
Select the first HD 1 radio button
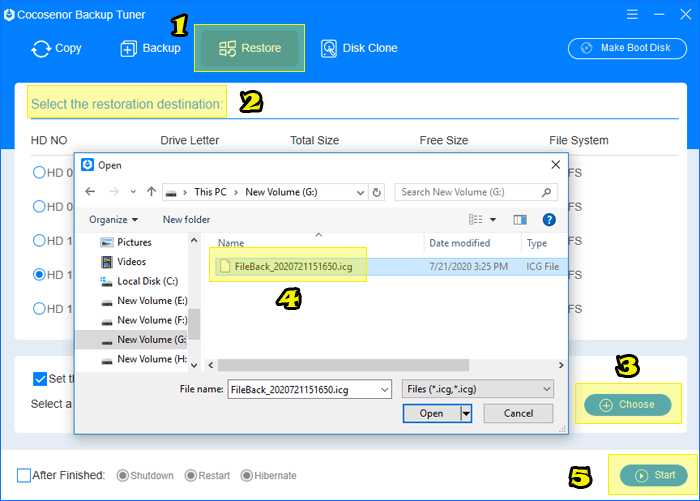tap(39, 240)
